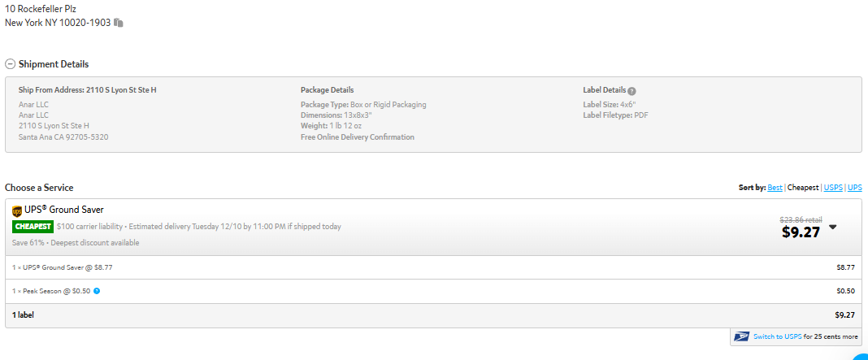Open the Label Details help question mark
The height and width of the screenshot is (360, 868).
point(631,91)
